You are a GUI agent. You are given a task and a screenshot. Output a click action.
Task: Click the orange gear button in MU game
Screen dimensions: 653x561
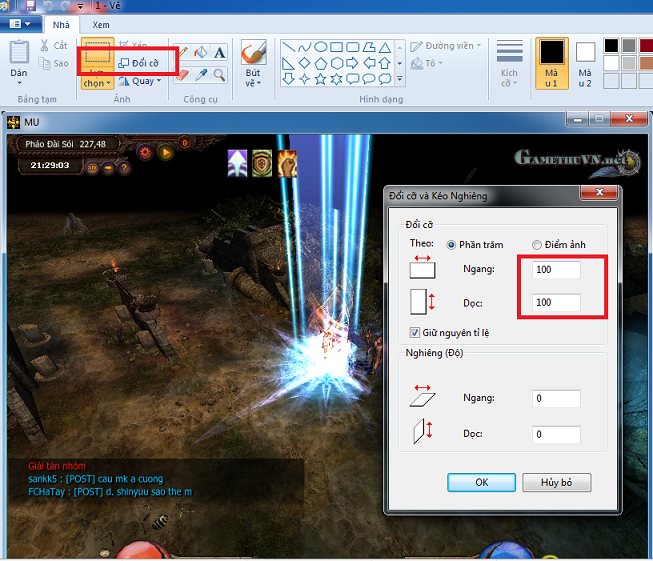pos(145,152)
